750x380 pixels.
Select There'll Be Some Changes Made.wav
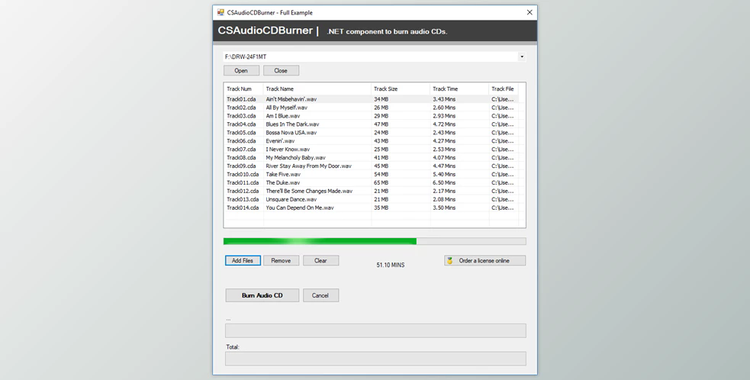click(x=309, y=191)
